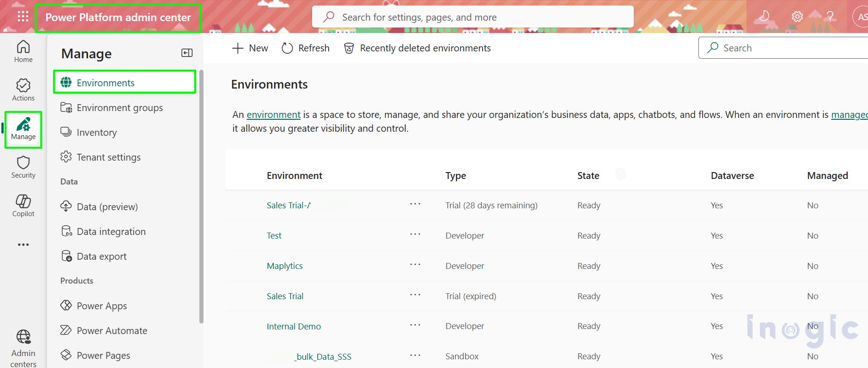The width and height of the screenshot is (868, 368).
Task: Open Admin centers in left rail
Action: [x=23, y=349]
